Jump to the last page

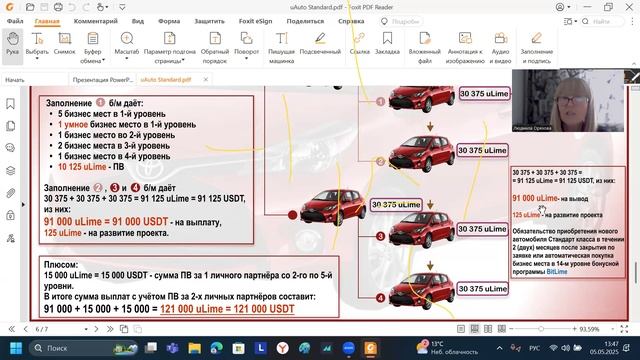click(110, 329)
